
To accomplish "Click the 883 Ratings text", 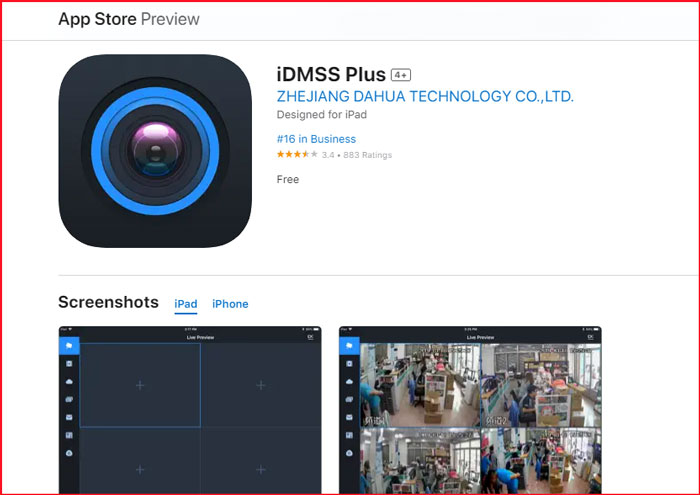I will (x=367, y=155).
